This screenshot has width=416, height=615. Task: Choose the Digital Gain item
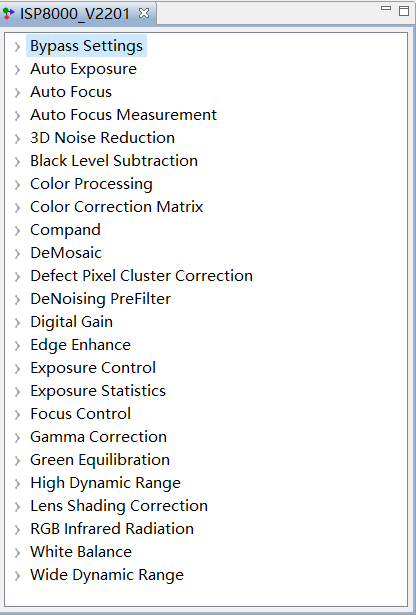(x=71, y=322)
